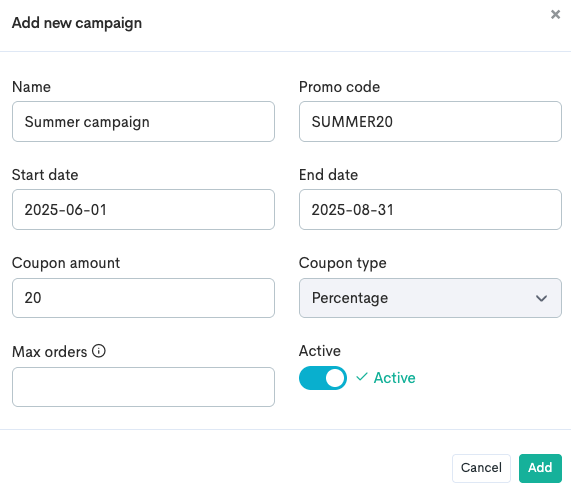Toggle the Active switch off
Image resolution: width=571 pixels, height=491 pixels.
pos(323,378)
